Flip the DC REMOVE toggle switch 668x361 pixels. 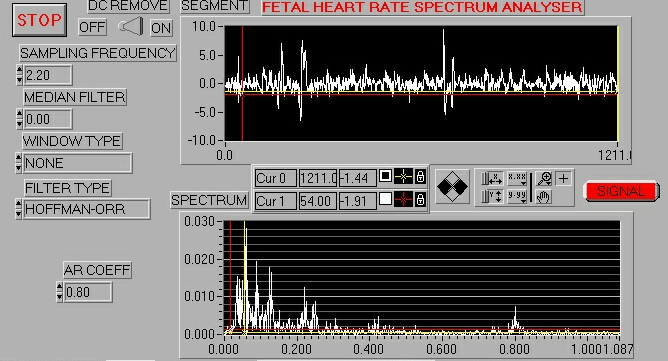(x=131, y=27)
